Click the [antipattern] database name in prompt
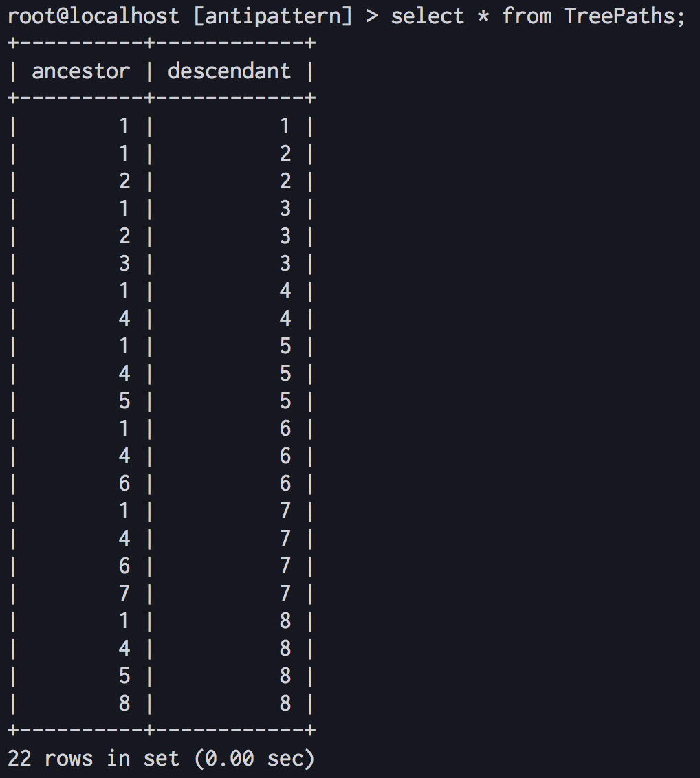700x778 pixels. click(x=272, y=16)
